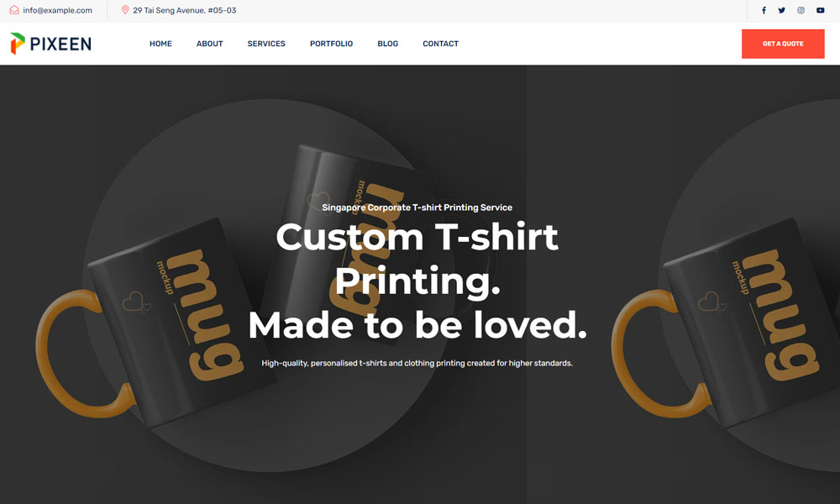The image size is (840, 504).
Task: Click the PIXEEN brand name text
Action: point(60,44)
